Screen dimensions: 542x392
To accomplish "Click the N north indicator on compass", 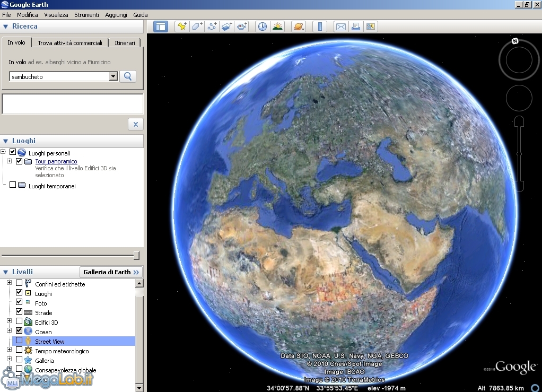I will 515,41.
